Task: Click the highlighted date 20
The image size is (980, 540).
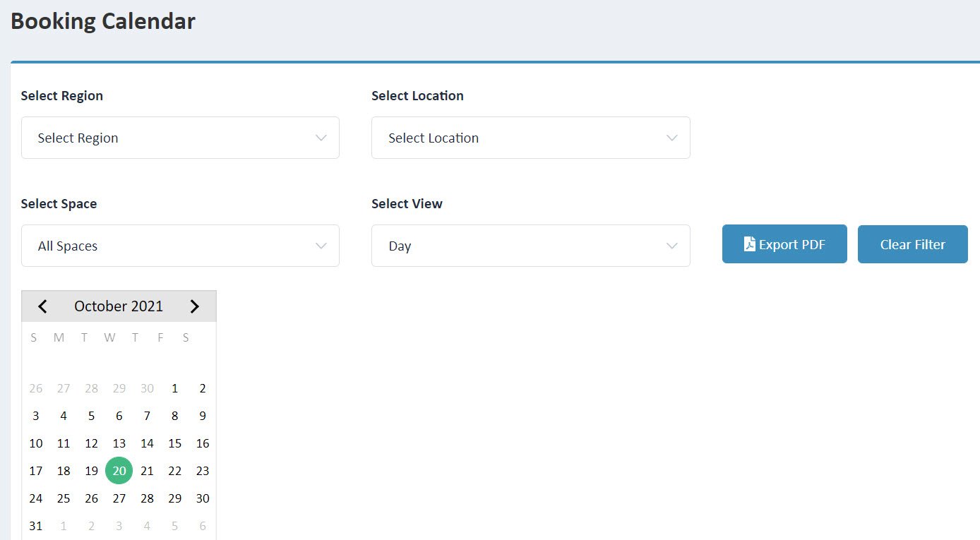Action: 119,470
